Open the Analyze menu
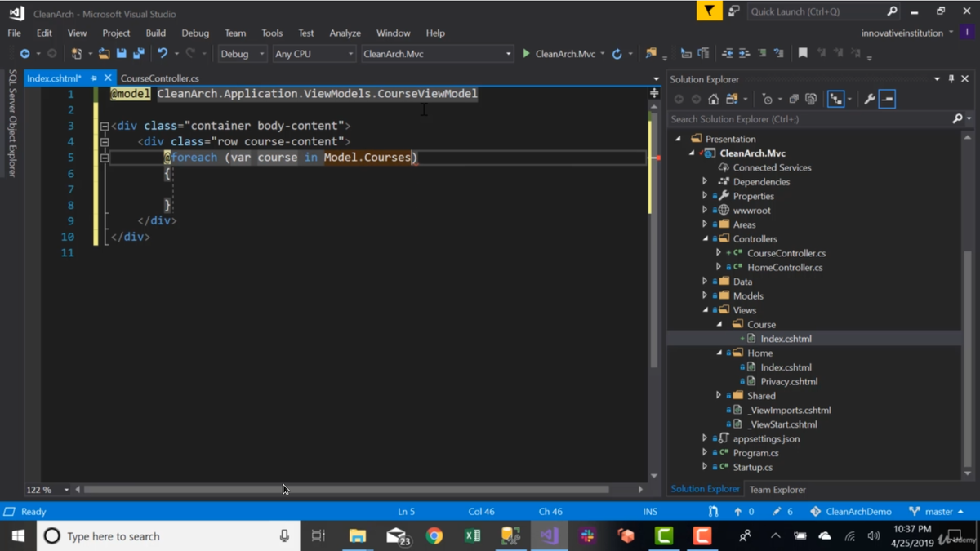This screenshot has height=551, width=980. click(345, 33)
